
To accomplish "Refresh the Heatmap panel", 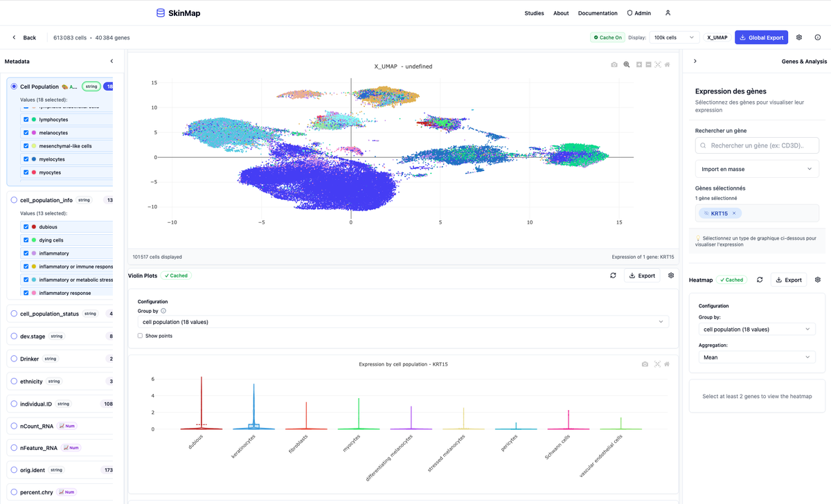I will pyautogui.click(x=758, y=280).
